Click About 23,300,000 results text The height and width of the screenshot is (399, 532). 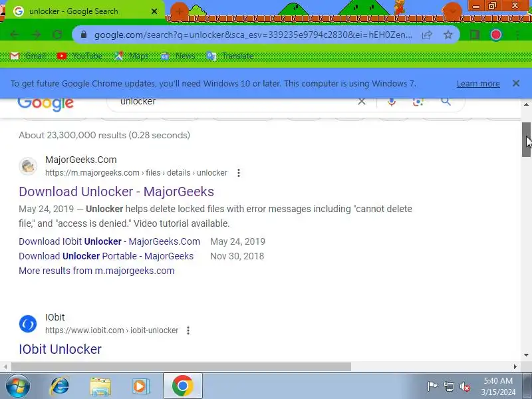(104, 135)
